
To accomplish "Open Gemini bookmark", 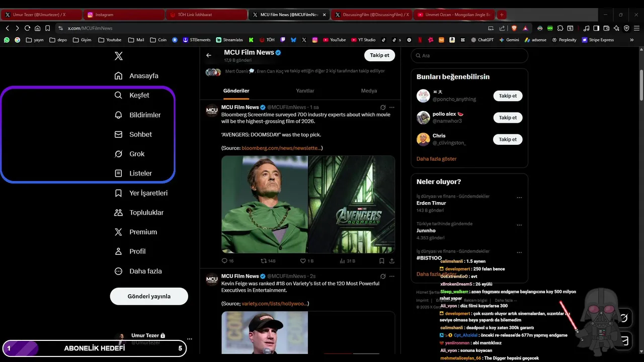I will click(509, 40).
